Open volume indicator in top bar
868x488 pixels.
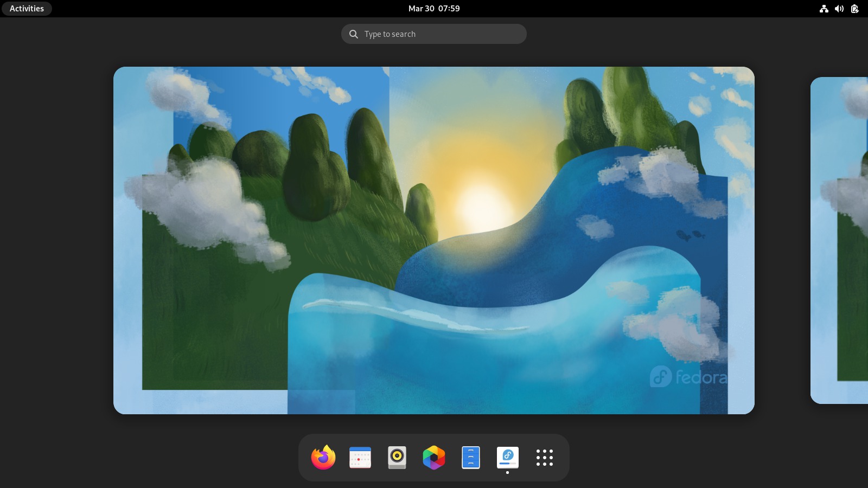(x=839, y=9)
